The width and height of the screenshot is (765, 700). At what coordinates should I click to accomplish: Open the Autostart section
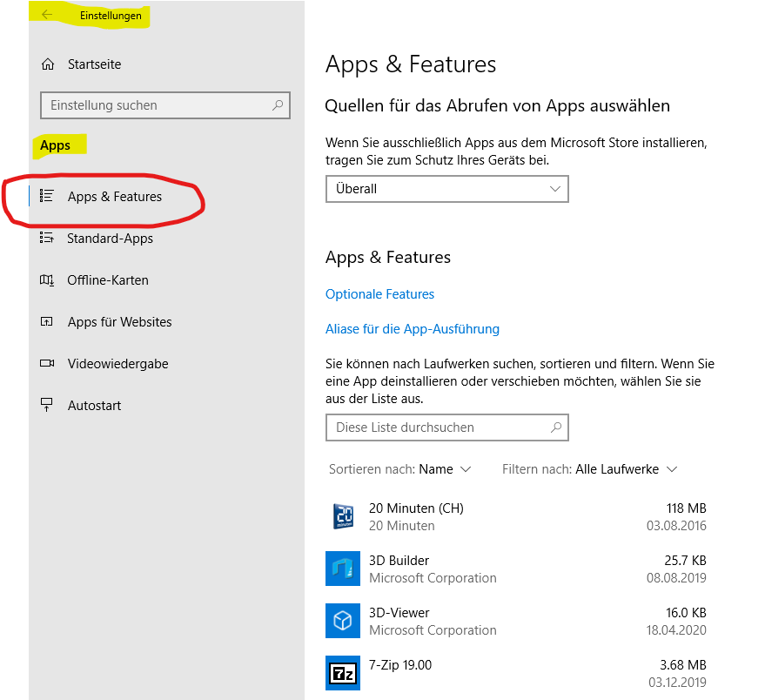94,405
